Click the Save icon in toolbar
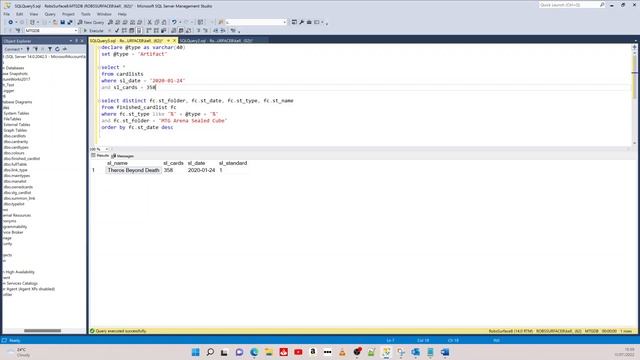This screenshot has height=360, width=640. [x=62, y=22]
